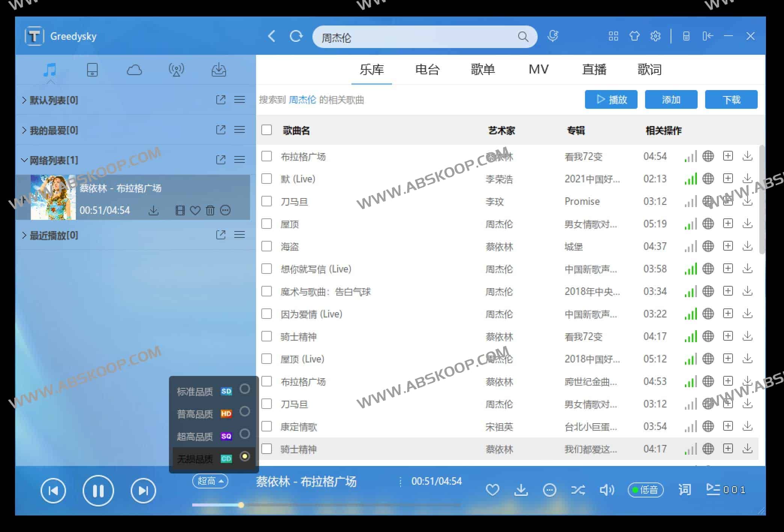Image resolution: width=784 pixels, height=532 pixels.
Task: Collapse the 网络列表 playlist
Action: (24, 160)
